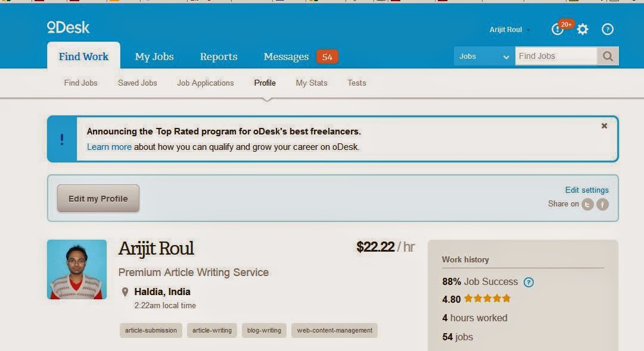Click the 2:22am local time text
This screenshot has width=644, height=351.
coord(165,305)
